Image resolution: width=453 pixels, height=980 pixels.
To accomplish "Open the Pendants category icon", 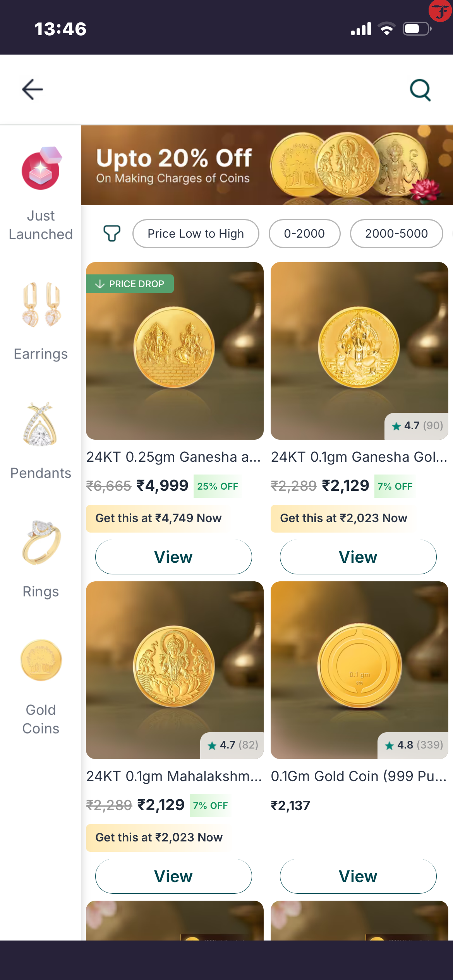I will (40, 424).
